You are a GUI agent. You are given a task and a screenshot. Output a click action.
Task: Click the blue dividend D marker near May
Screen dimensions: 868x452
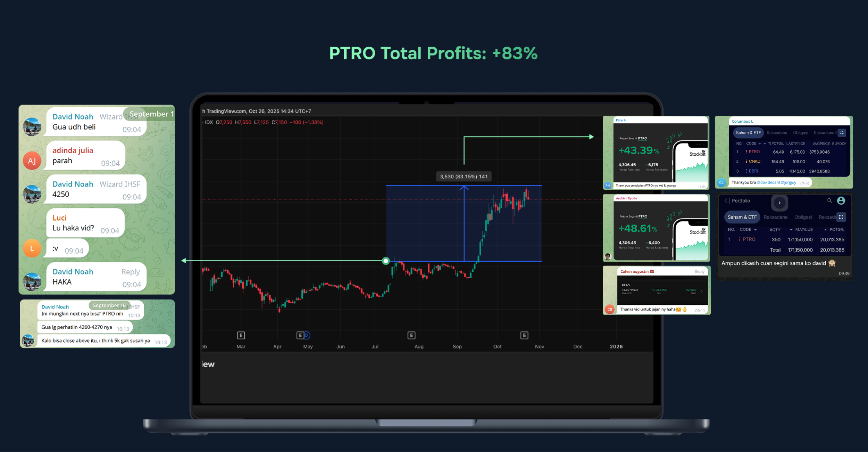click(x=307, y=335)
